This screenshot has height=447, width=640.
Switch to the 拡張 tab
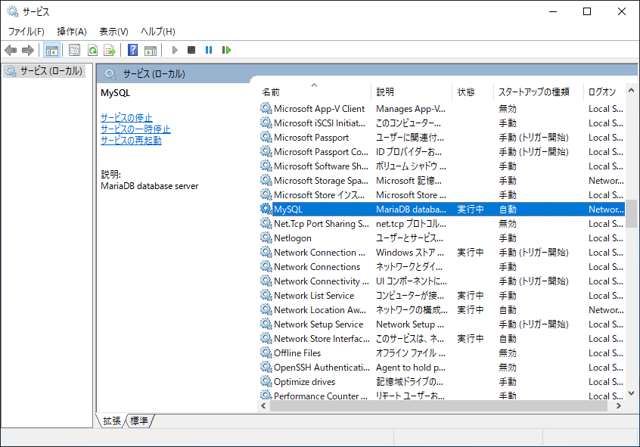tap(111, 420)
